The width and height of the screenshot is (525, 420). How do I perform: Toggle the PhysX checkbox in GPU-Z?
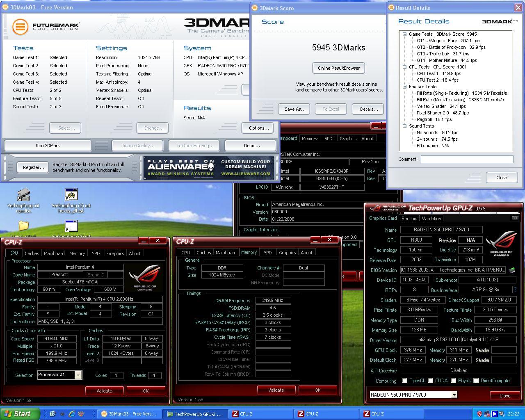point(453,381)
